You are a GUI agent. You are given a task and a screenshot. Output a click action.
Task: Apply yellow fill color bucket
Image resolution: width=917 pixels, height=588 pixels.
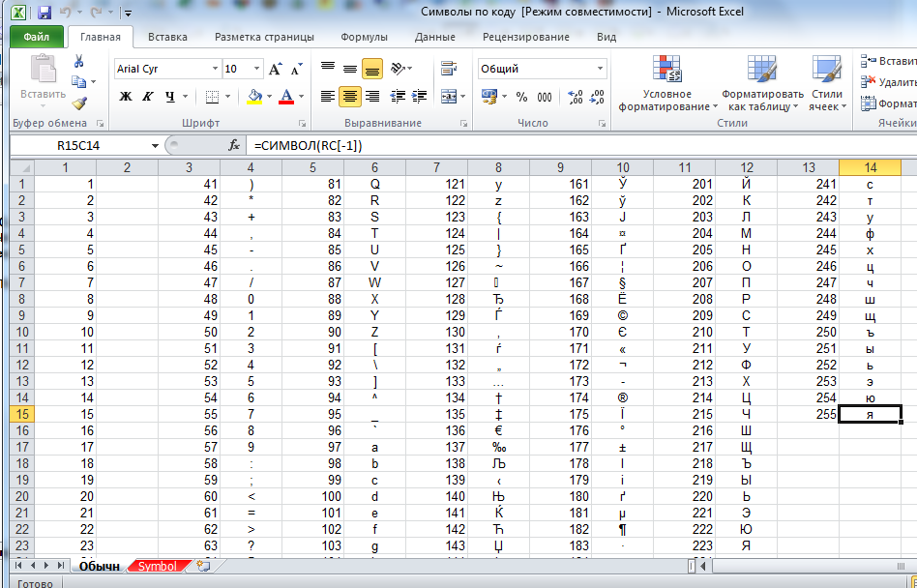pos(255,97)
